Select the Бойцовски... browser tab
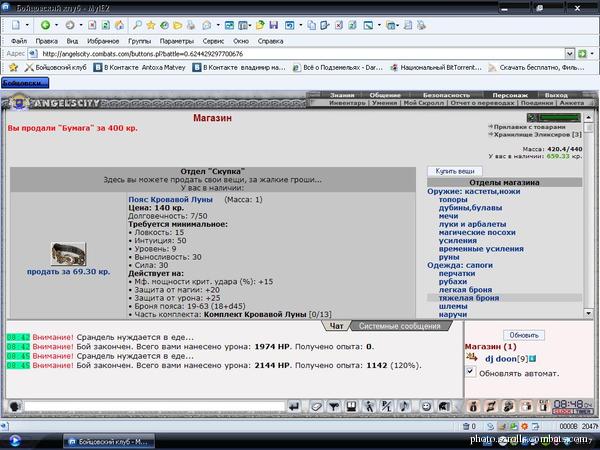Screen dimensions: 600x450 [25, 83]
